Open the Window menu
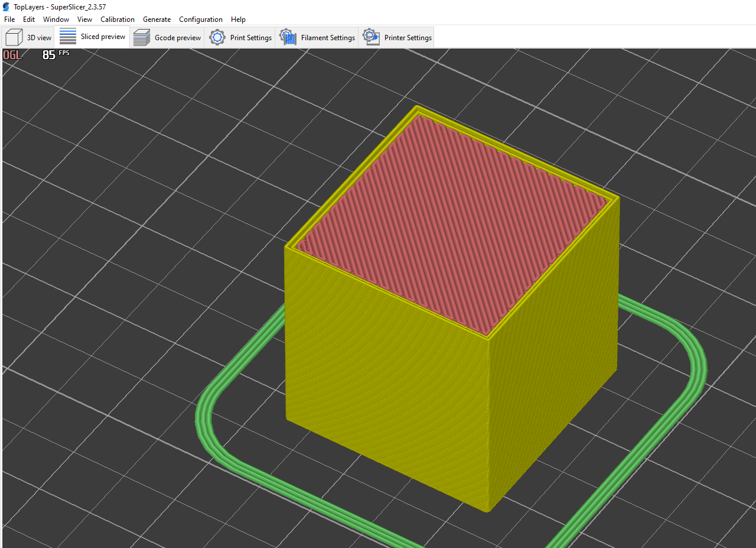 coord(56,20)
